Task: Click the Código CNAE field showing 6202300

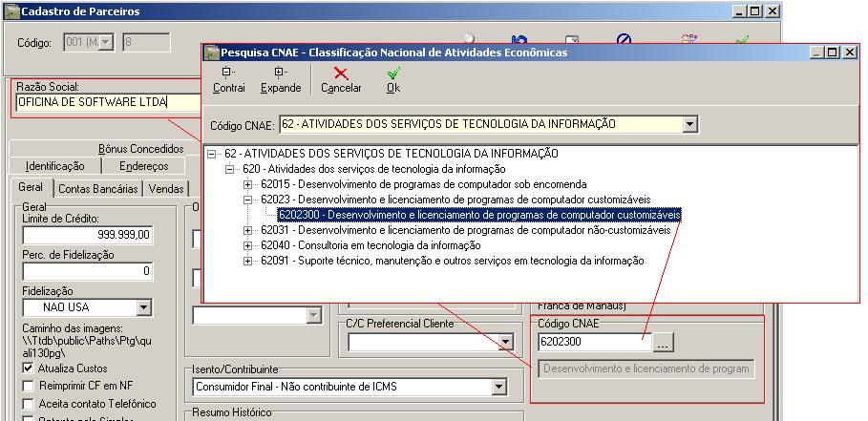Action: [x=595, y=342]
